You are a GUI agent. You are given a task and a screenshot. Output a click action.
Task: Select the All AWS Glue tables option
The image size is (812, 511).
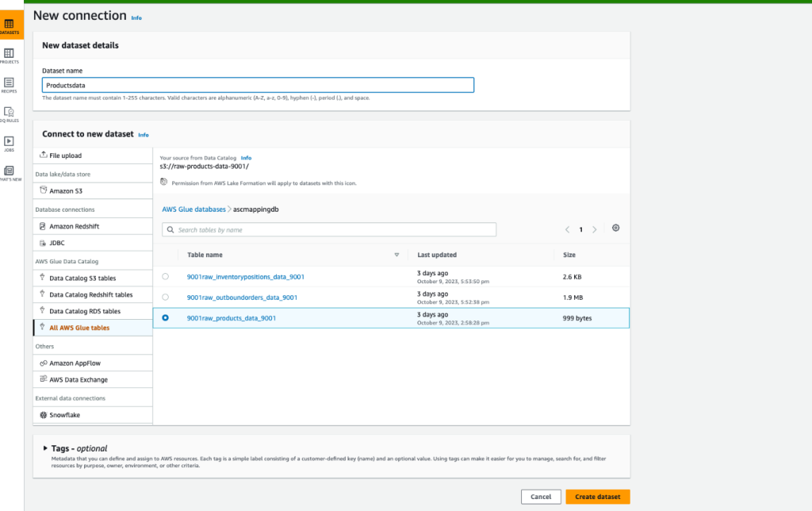pyautogui.click(x=82, y=327)
